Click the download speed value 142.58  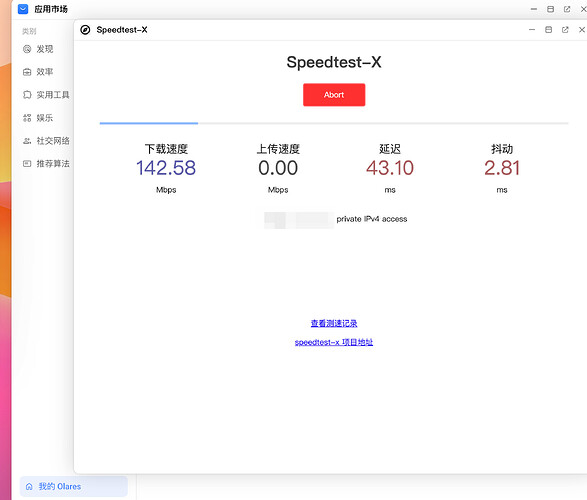coord(166,168)
